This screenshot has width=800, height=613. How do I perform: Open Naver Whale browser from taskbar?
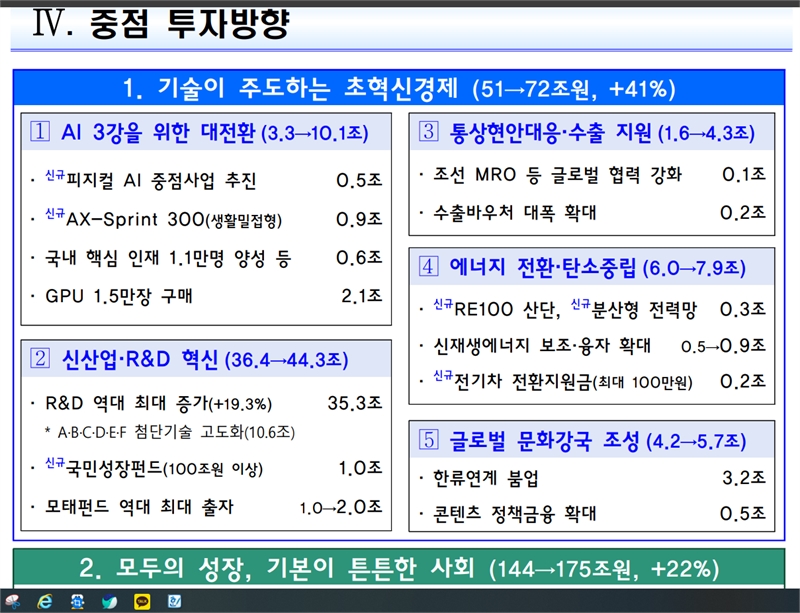pos(110,602)
